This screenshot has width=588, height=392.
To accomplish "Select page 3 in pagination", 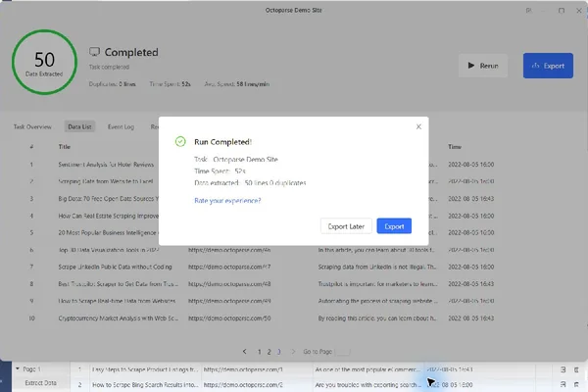I will click(x=278, y=352).
